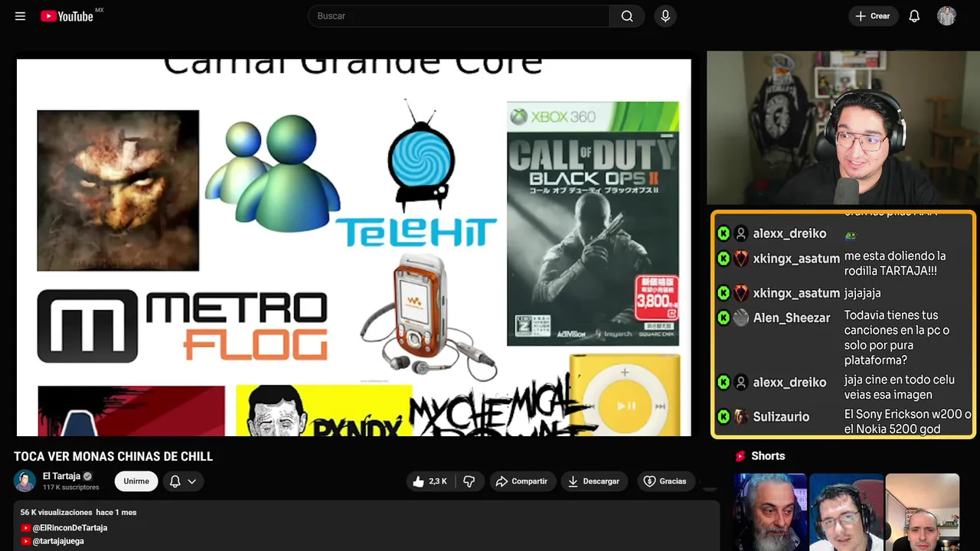Click the magnifier search button
Viewport: 980px width, 551px height.
click(x=627, y=16)
